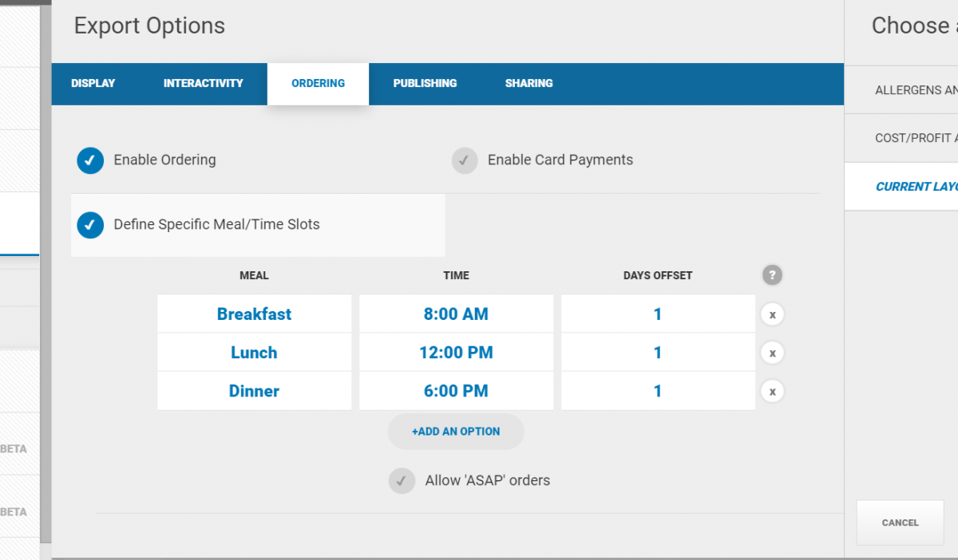This screenshot has height=560, width=958.
Task: Click the +Add an Option button
Action: (456, 432)
